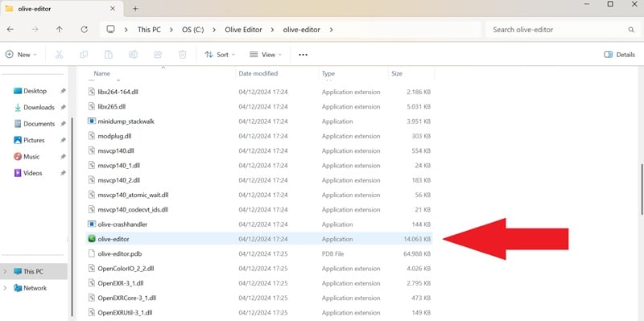
Task: Open the See more ellipsis menu
Action: pos(303,55)
